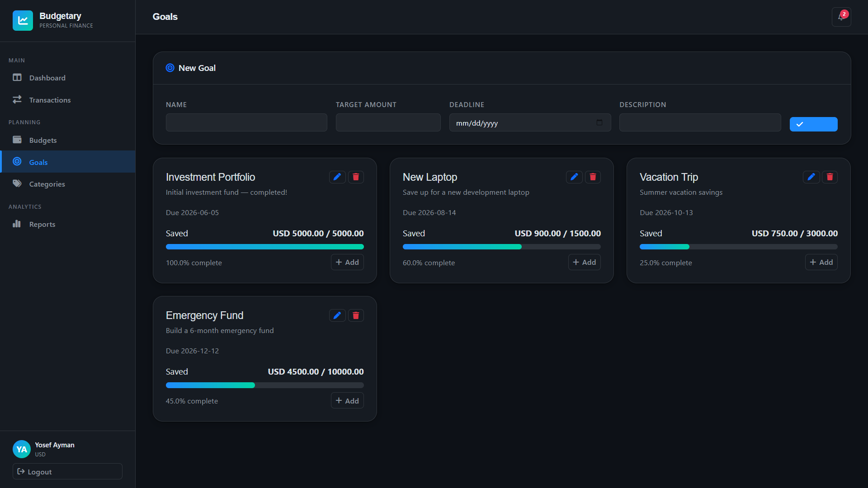Click the Budgetary logo icon

(23, 20)
